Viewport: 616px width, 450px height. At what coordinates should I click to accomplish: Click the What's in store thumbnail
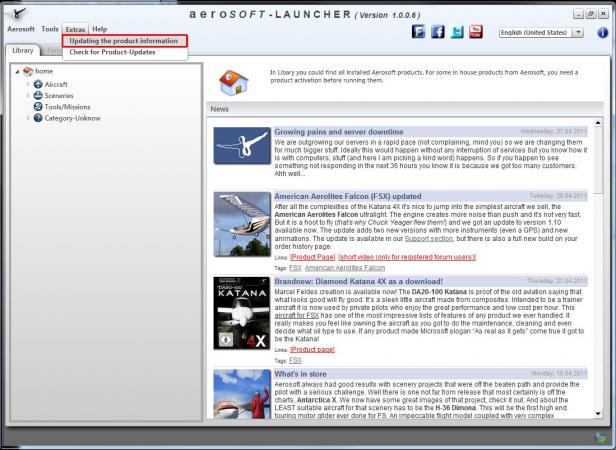(x=242, y=394)
